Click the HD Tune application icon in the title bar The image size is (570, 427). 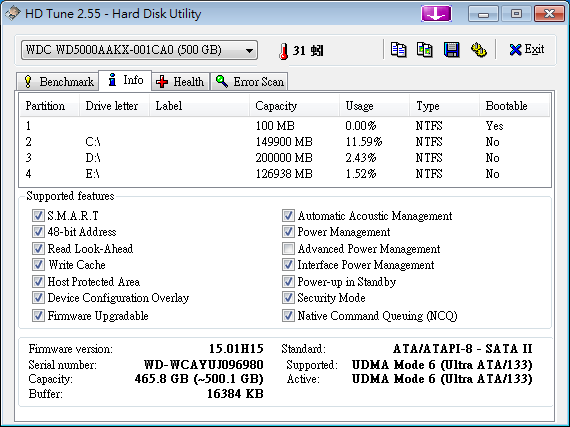coord(12,13)
